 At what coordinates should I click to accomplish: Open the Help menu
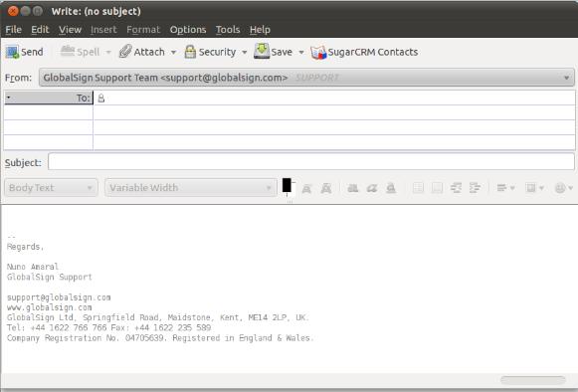point(260,30)
